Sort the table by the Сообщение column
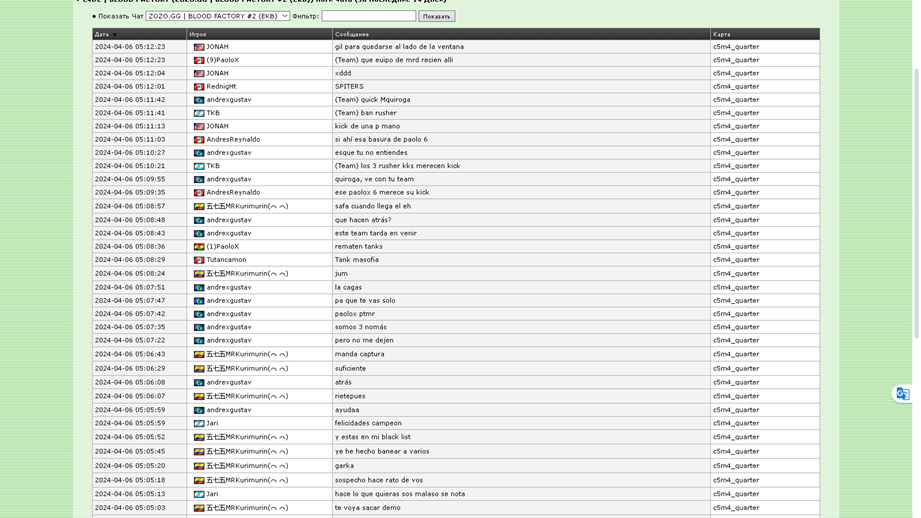The image size is (921, 518). 352,35
